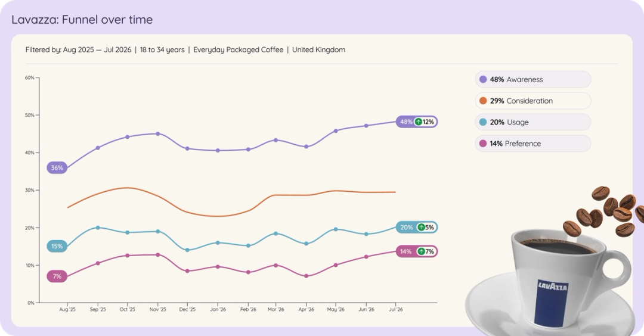This screenshot has width=644, height=336.
Task: Click the 0% y-axis label
Action: pyautogui.click(x=31, y=303)
